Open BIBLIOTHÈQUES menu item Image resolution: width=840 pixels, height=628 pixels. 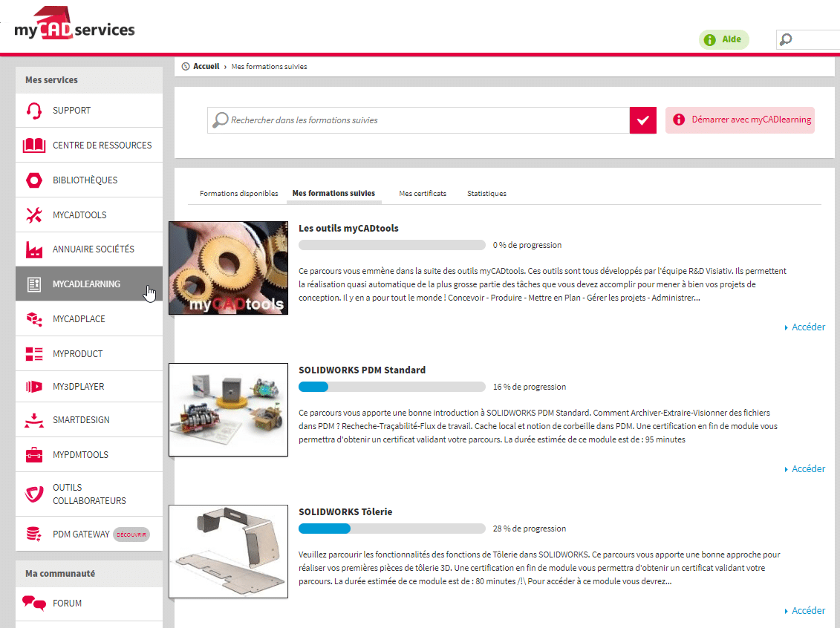(89, 180)
